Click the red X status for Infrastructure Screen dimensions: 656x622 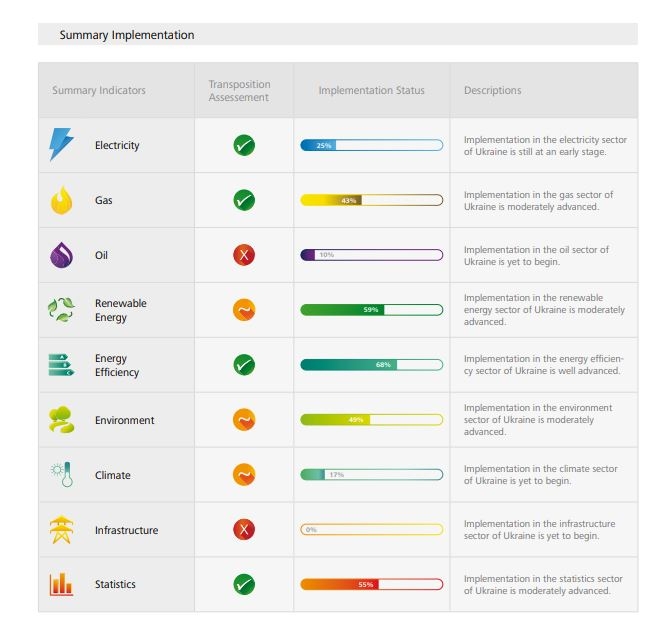244,530
